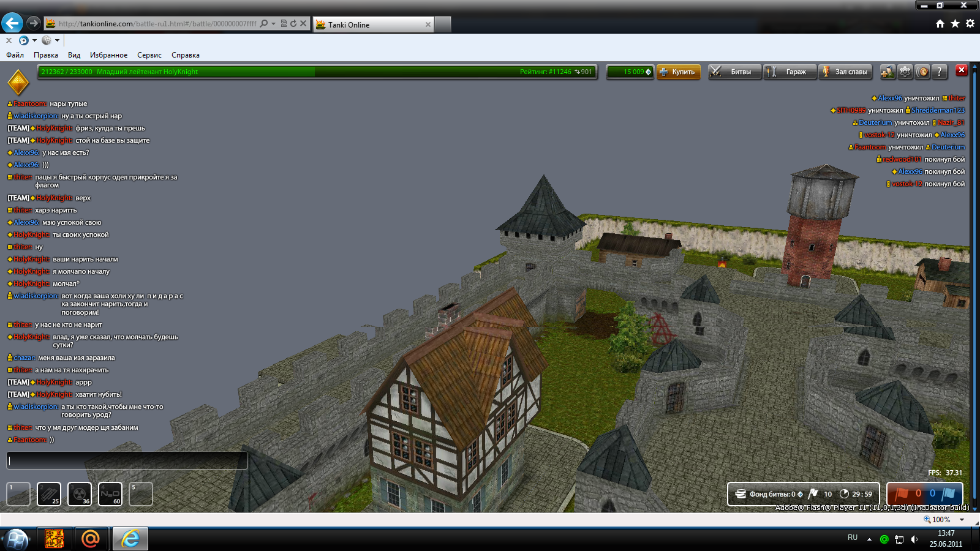The height and width of the screenshot is (551, 980).
Task: Open the Вид menu
Action: tap(74, 55)
